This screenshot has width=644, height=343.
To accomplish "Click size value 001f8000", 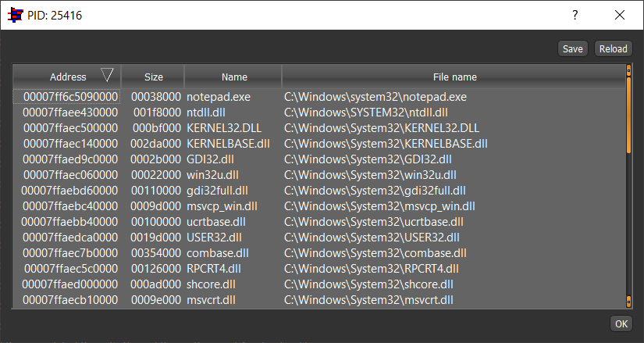I will pos(157,113).
